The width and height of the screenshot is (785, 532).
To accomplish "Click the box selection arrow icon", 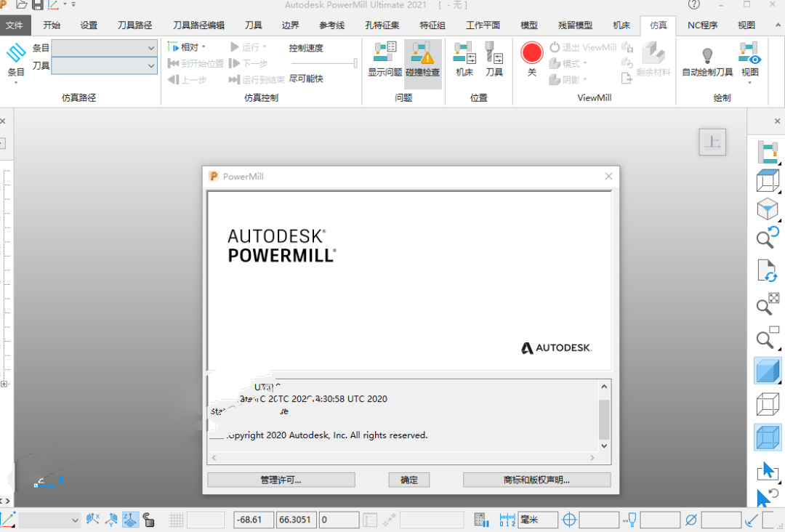I will 768,470.
